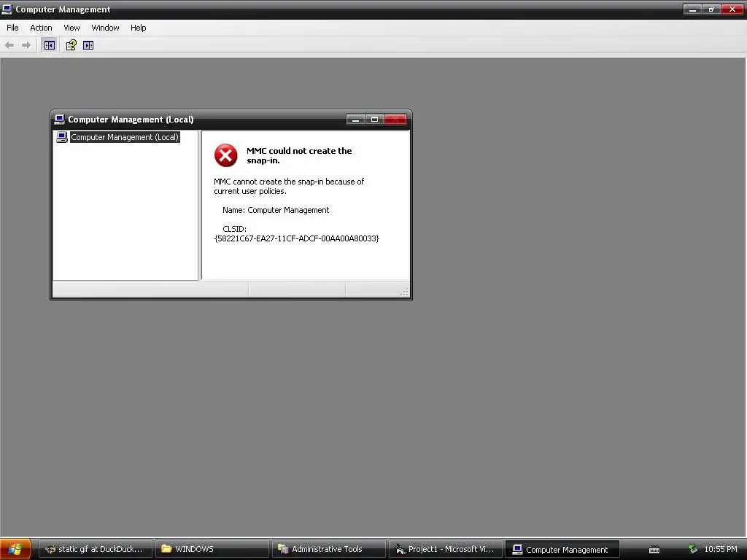Click the red error icon

click(x=226, y=155)
